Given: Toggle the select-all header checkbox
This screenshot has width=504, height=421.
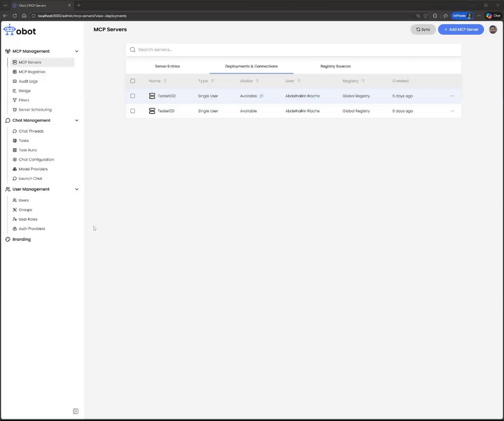Looking at the screenshot, I should (133, 81).
